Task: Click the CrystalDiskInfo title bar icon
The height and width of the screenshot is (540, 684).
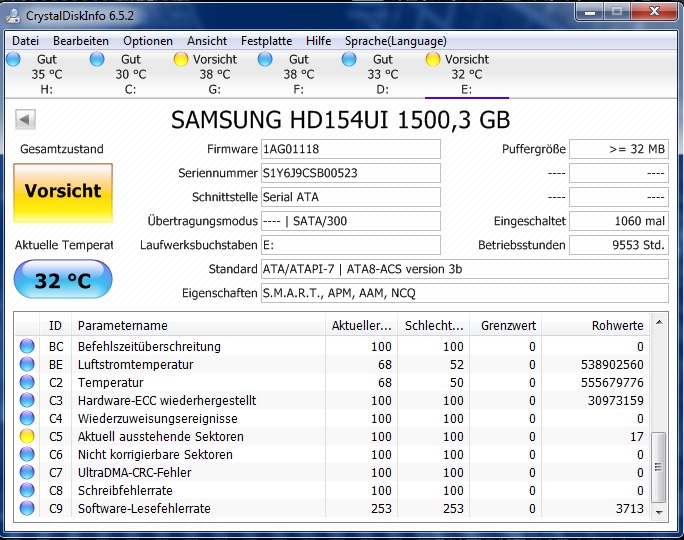Action: (13, 16)
